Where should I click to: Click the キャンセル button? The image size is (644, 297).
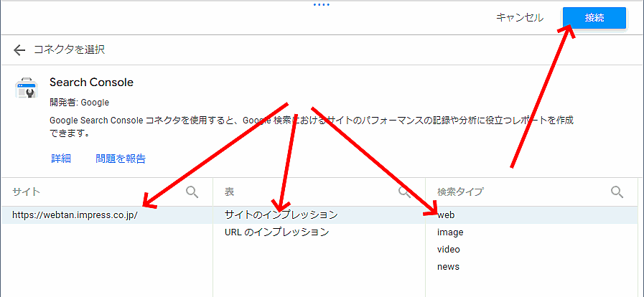click(x=519, y=18)
